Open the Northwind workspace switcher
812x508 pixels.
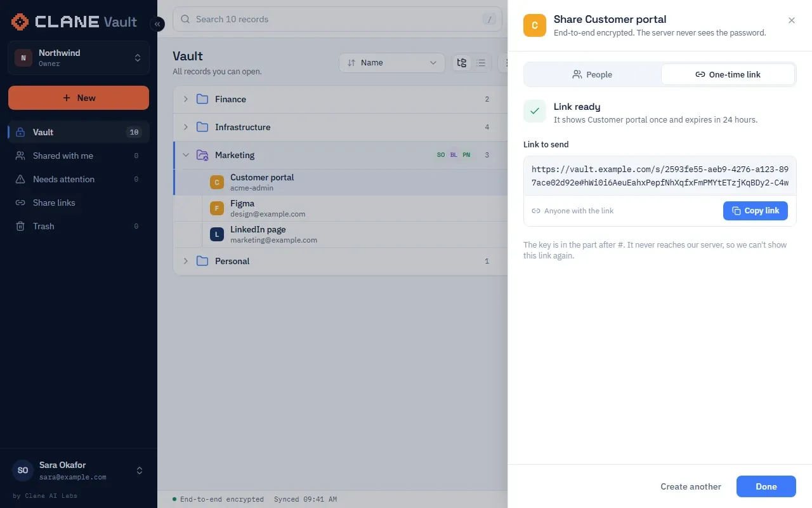[x=79, y=58]
